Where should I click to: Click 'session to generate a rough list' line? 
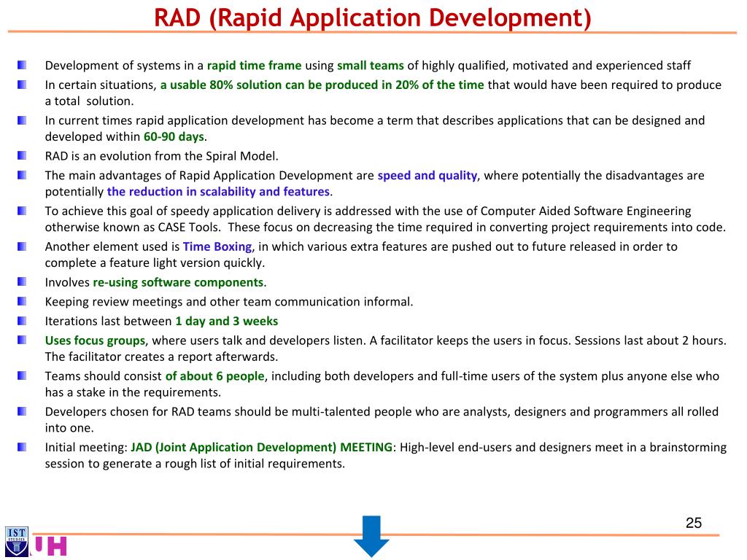pyautogui.click(x=195, y=464)
